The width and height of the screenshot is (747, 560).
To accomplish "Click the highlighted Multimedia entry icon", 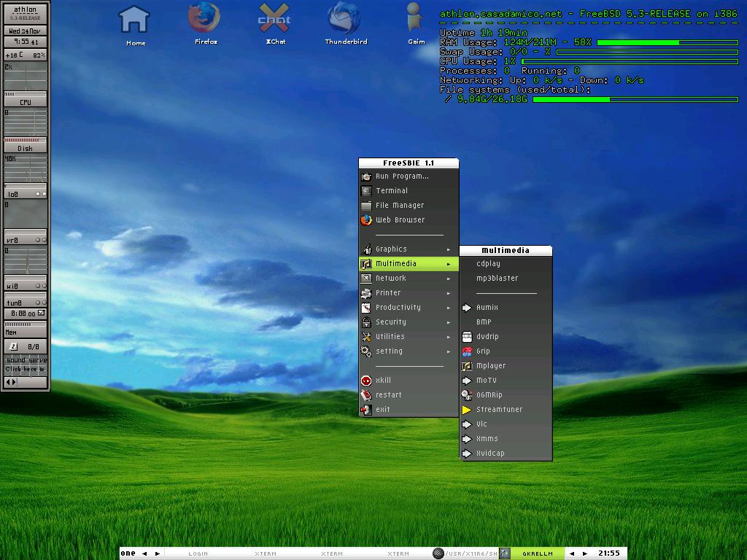I will click(366, 264).
